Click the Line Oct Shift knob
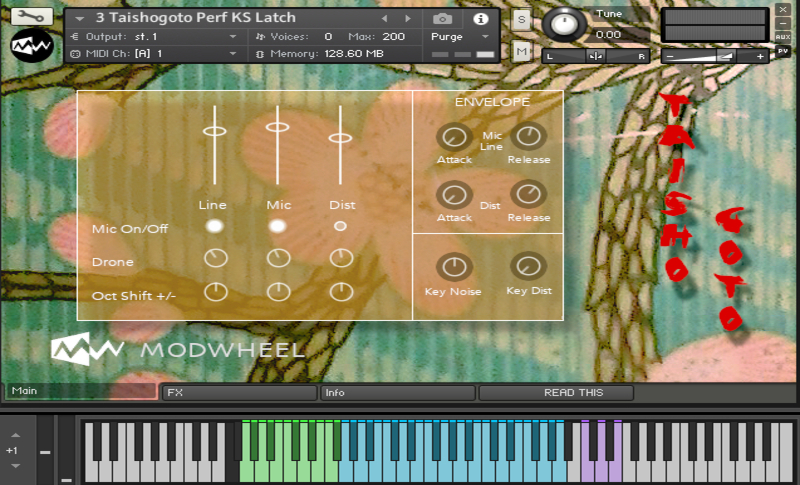This screenshot has height=485, width=800. coord(216,292)
